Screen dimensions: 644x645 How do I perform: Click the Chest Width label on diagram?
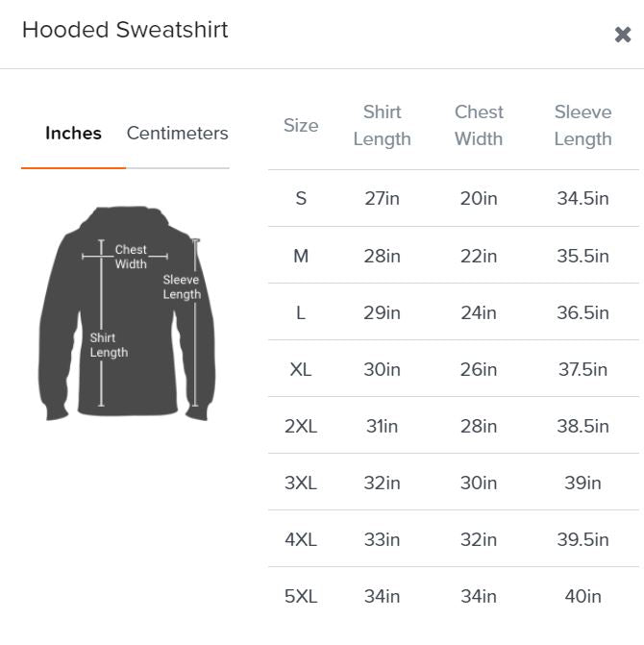point(131,257)
